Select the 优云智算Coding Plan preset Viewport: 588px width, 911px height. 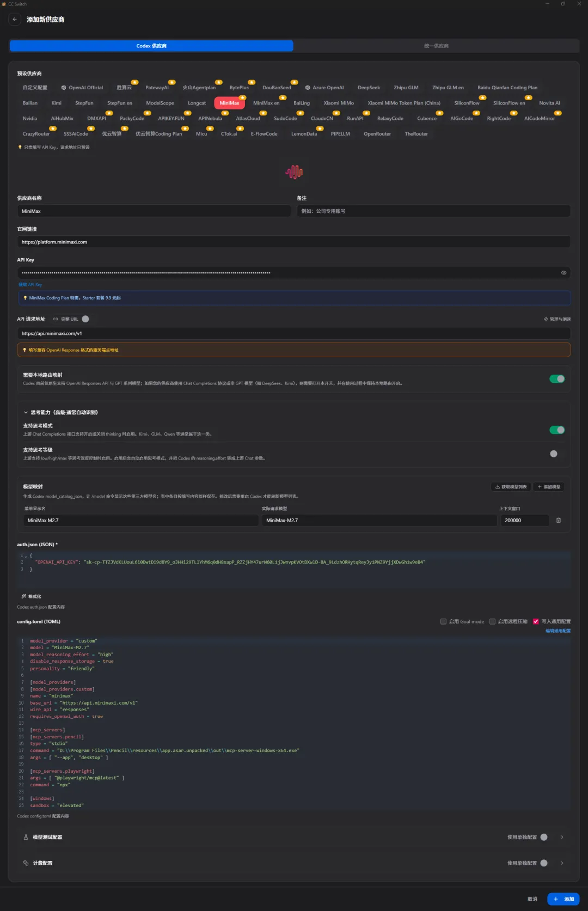(x=159, y=134)
